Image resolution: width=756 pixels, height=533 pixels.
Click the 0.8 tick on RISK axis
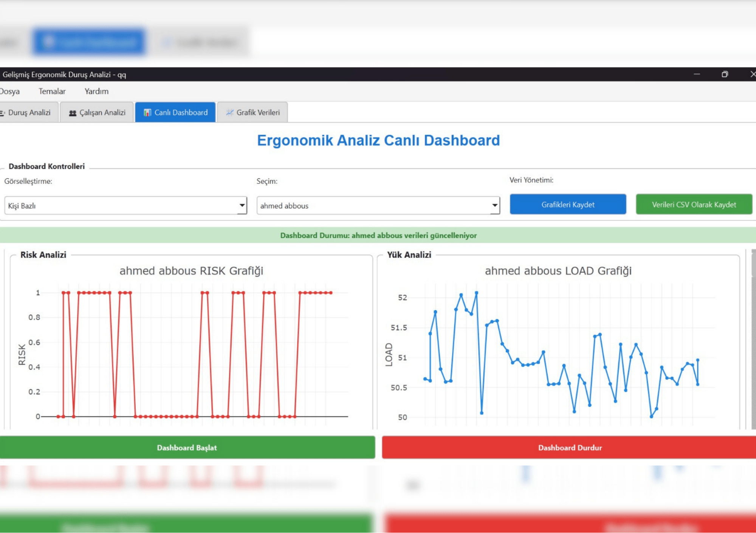(x=34, y=317)
